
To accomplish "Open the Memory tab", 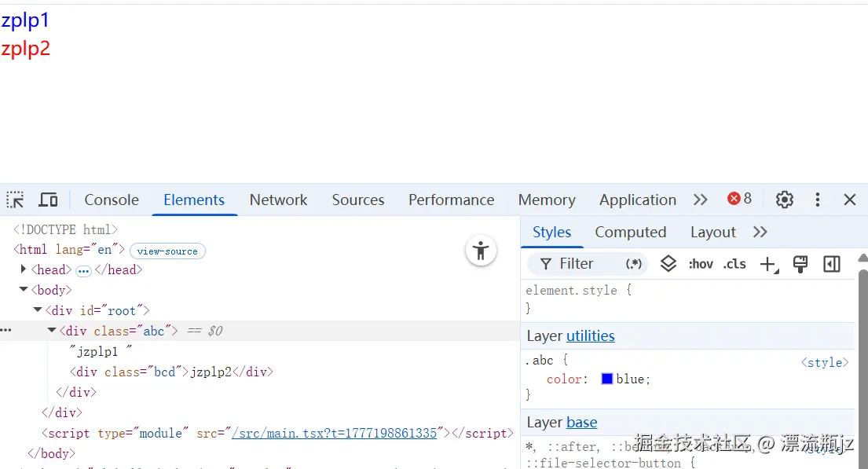I will click(x=547, y=200).
